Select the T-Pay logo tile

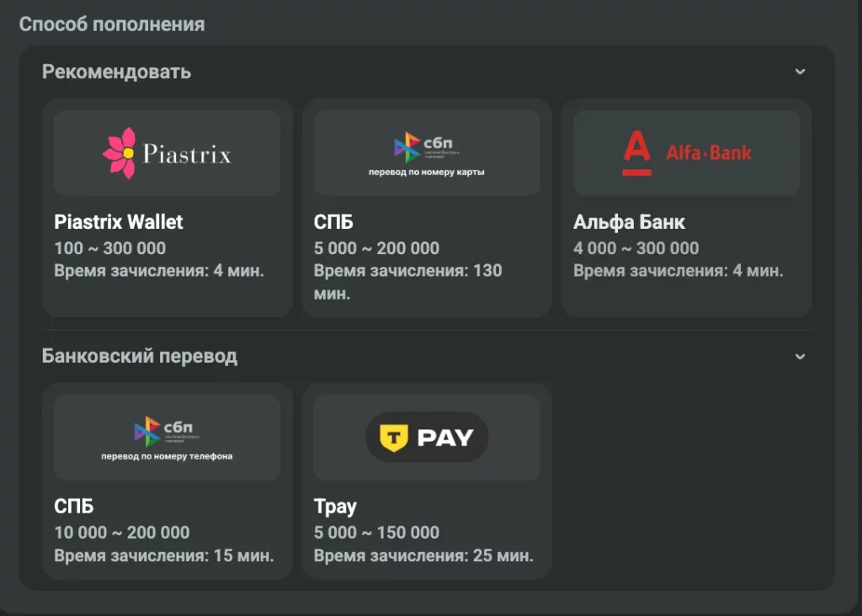(x=427, y=438)
